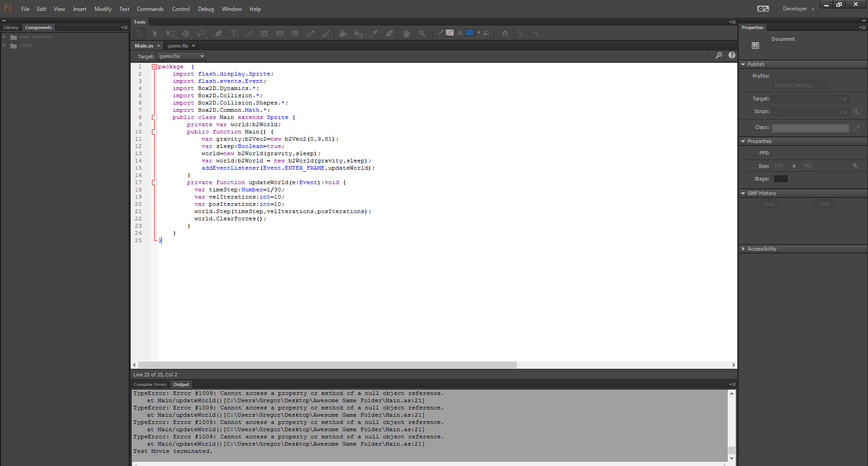The image size is (868, 466).
Task: Select the Pen tool in toolbar
Action: point(218,33)
